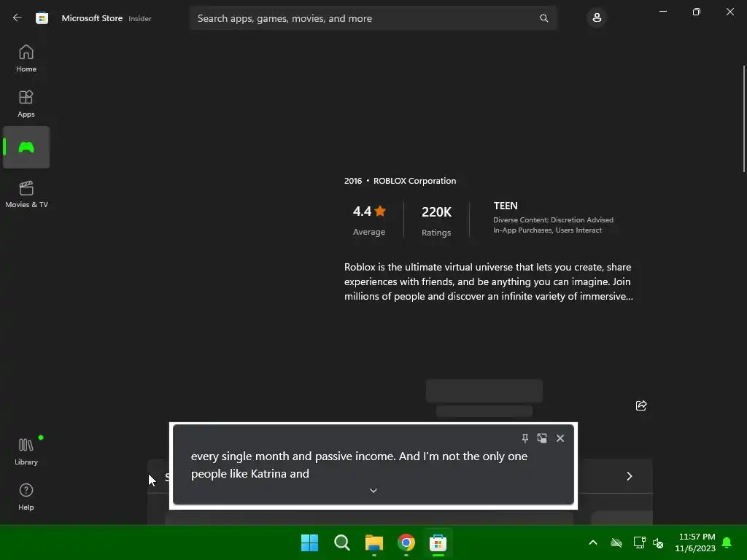Expand captions with the down chevron
The height and width of the screenshot is (560, 747).
click(x=373, y=491)
